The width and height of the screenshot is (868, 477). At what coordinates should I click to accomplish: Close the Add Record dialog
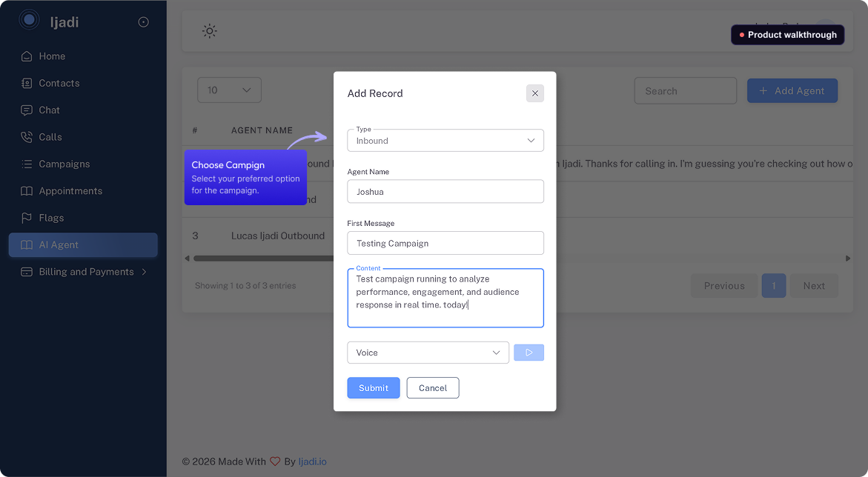[534, 93]
